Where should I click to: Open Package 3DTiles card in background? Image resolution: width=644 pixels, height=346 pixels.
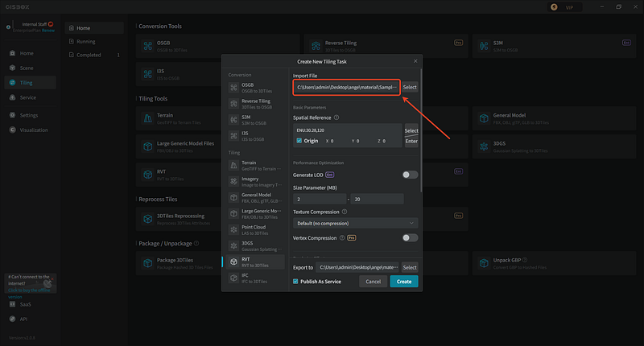(x=179, y=263)
